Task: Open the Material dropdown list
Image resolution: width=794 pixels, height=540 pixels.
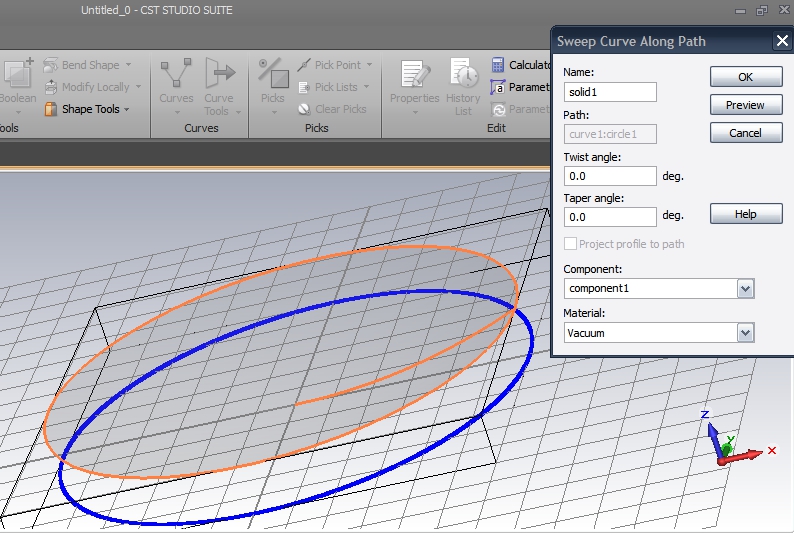Action: tap(744, 332)
